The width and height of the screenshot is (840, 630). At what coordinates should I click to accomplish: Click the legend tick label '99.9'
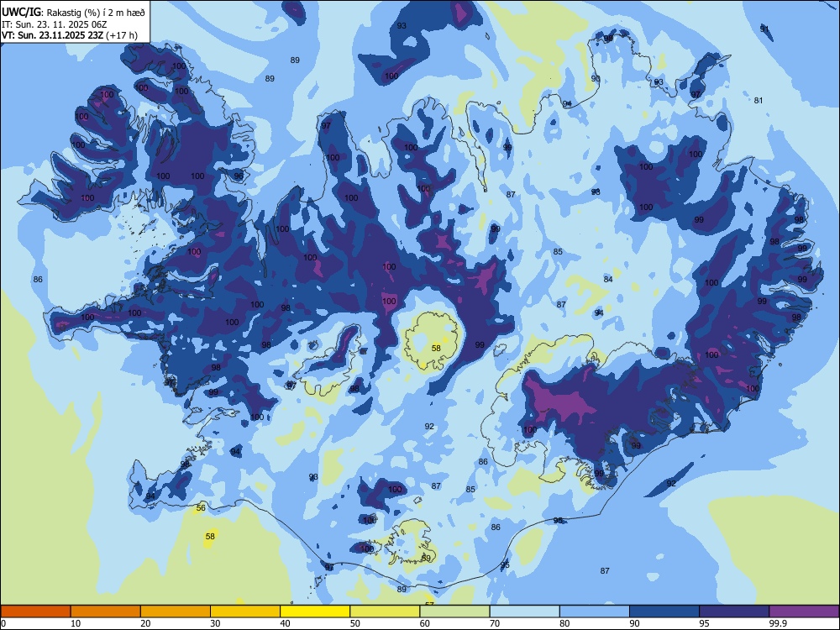tap(777, 623)
